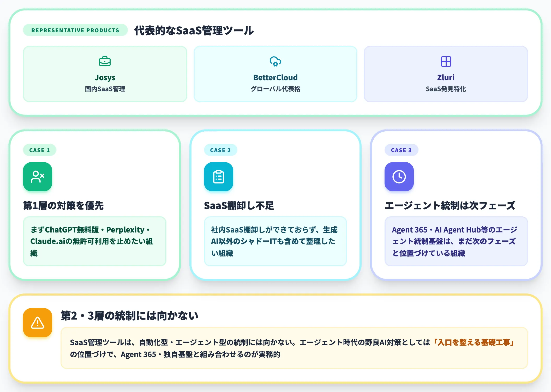Image resolution: width=551 pixels, height=392 pixels.
Task: Select the CASE 2 badge
Action: coord(220,150)
